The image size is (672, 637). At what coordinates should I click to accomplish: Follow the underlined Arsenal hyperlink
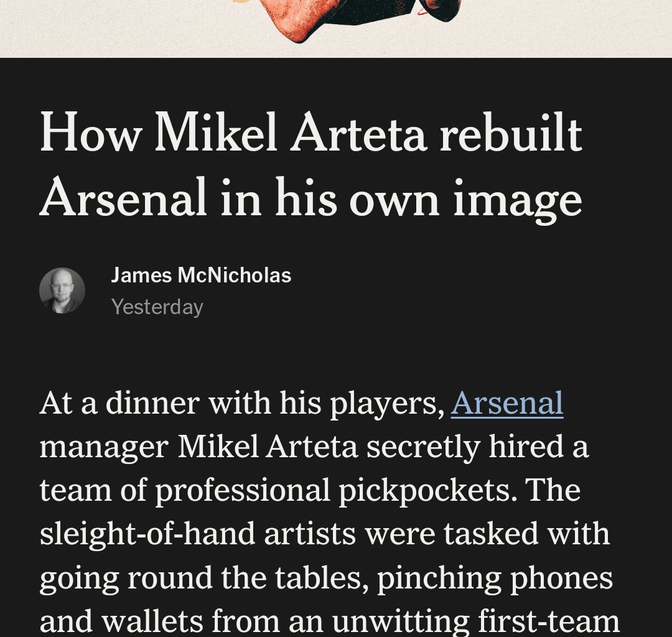[x=507, y=403]
